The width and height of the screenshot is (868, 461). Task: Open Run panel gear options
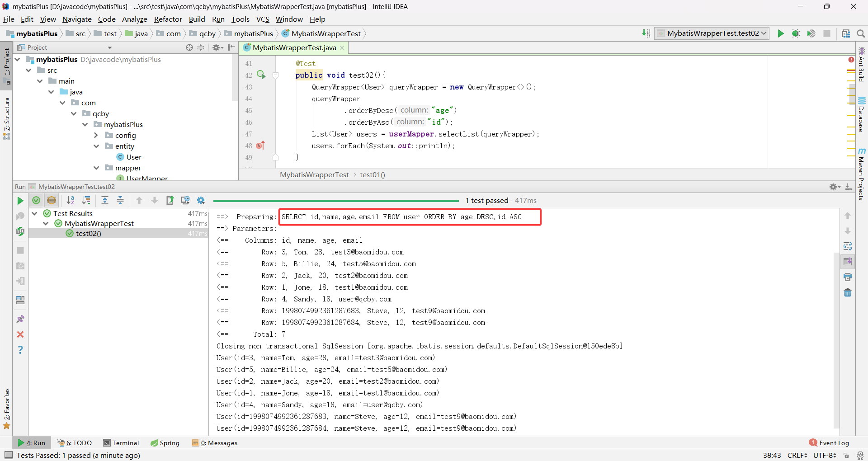pyautogui.click(x=835, y=187)
